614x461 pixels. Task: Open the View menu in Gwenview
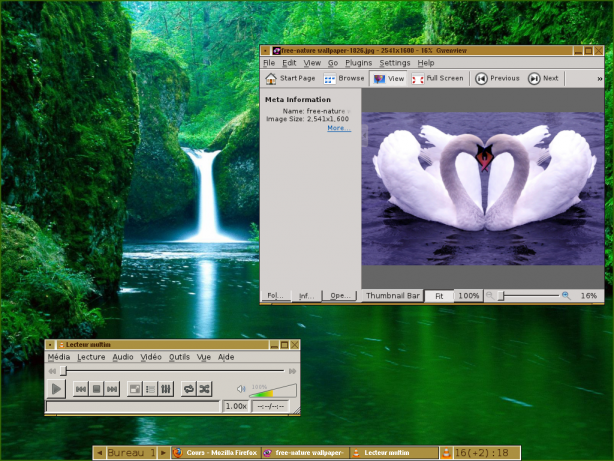[x=312, y=63]
